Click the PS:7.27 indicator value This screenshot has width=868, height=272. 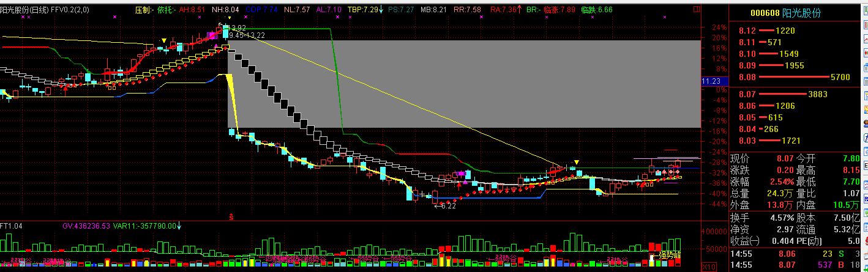[x=401, y=10]
